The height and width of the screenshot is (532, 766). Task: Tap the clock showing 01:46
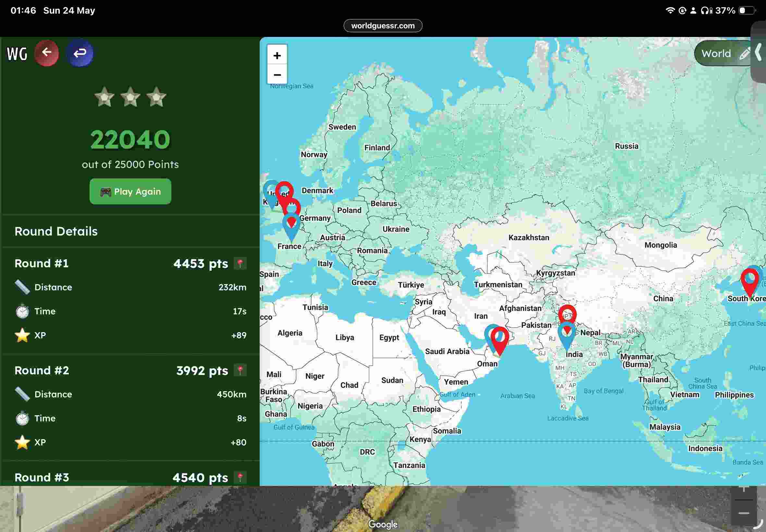(23, 10)
